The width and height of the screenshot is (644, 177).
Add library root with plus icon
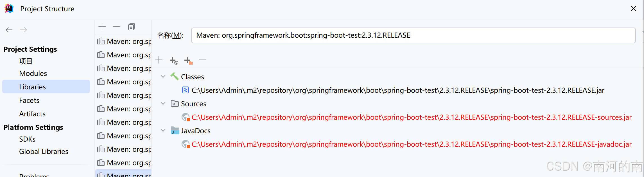(159, 60)
